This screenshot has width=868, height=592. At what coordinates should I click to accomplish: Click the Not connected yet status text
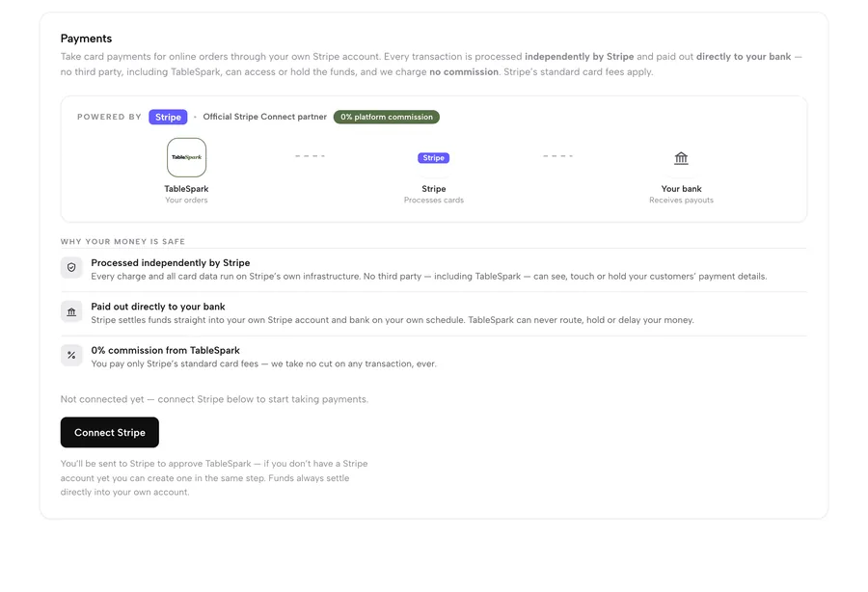[x=214, y=399]
